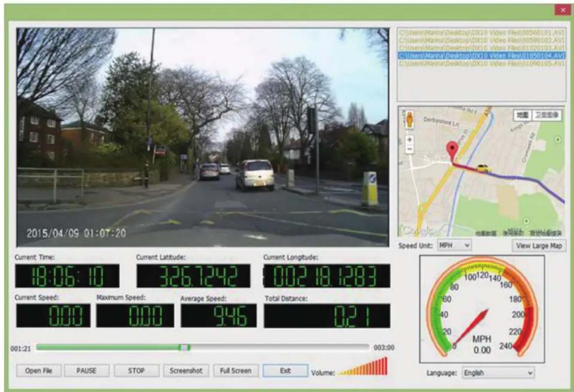This screenshot has width=574, height=392.
Task: Select file 01020103.AVI in the list
Action: click(x=481, y=48)
